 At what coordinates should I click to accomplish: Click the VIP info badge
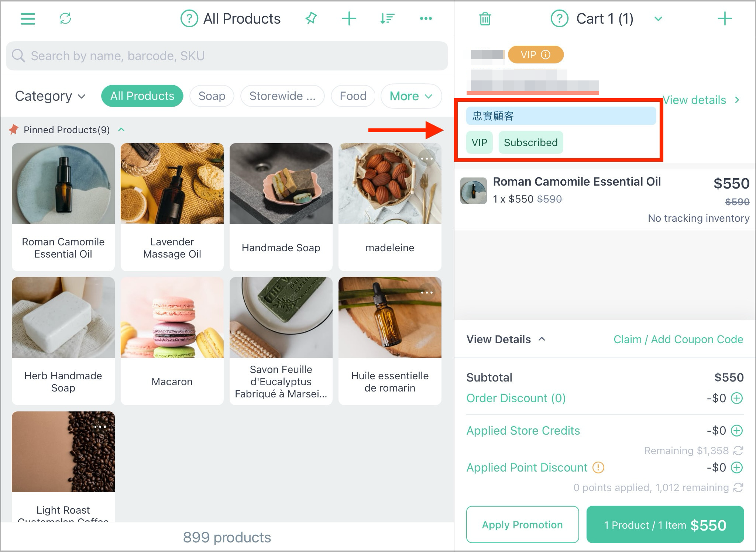pos(536,55)
